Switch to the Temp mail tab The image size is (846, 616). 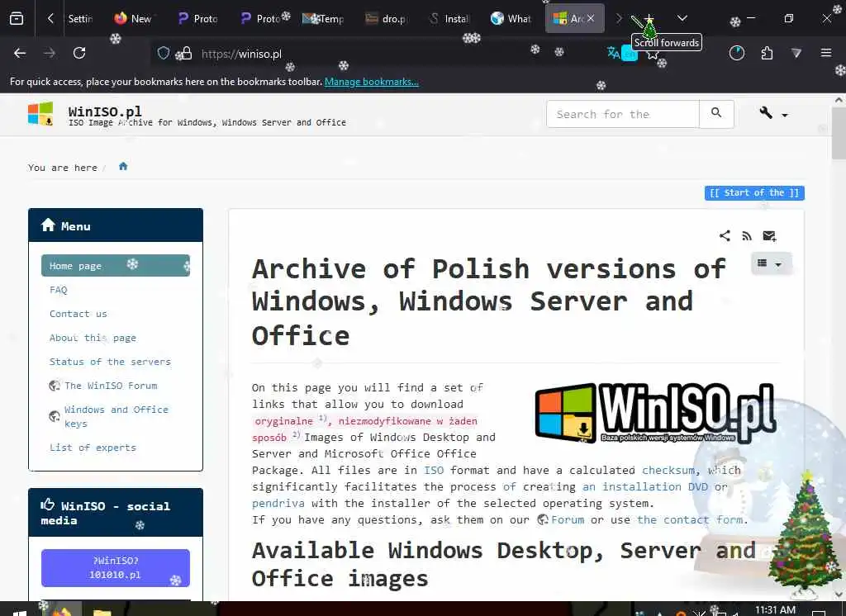tap(323, 18)
